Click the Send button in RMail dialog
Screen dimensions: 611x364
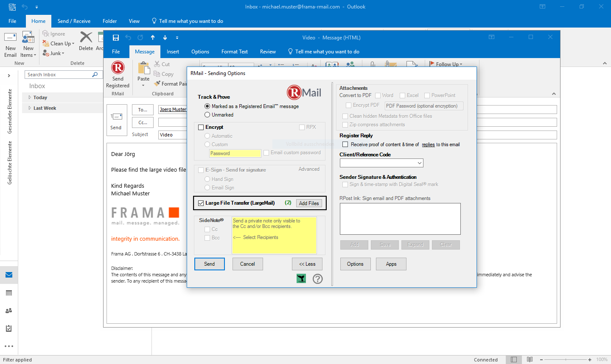[210, 264]
